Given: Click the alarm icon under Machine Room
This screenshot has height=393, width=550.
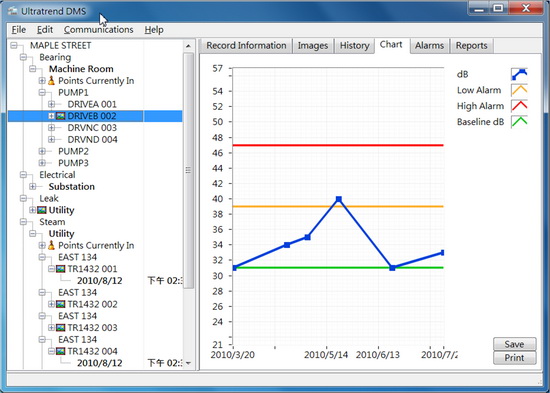Looking at the screenshot, I should (x=52, y=81).
